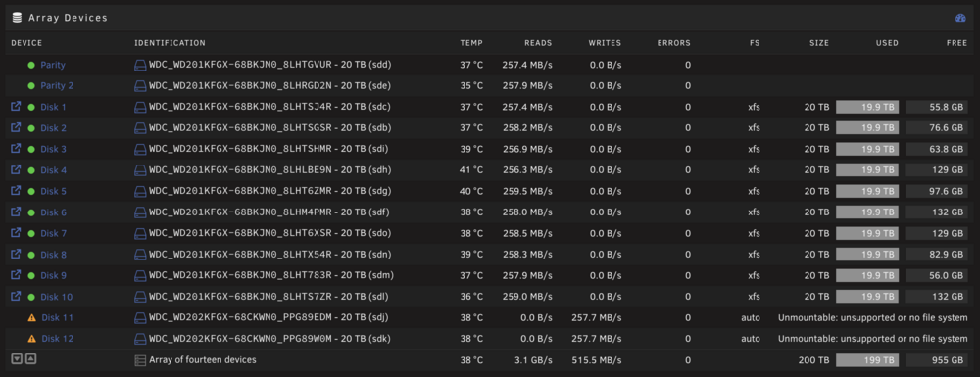The image size is (980, 377).
Task: Open the Disk 7 settings link
Action: (x=54, y=233)
